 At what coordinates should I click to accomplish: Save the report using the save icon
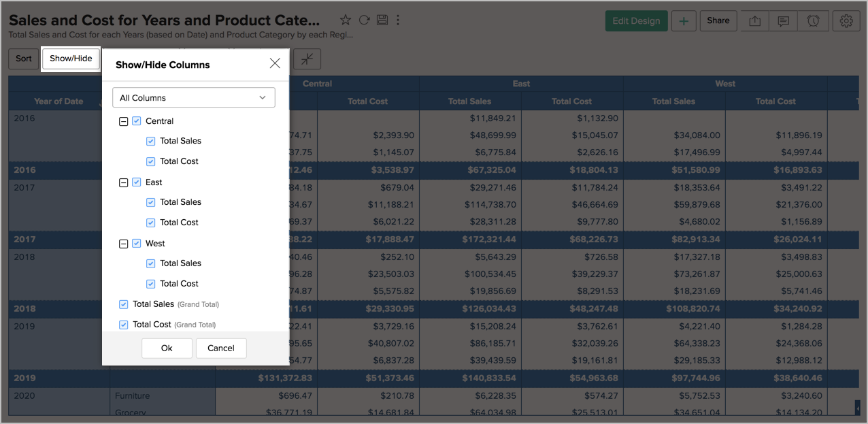click(x=382, y=20)
